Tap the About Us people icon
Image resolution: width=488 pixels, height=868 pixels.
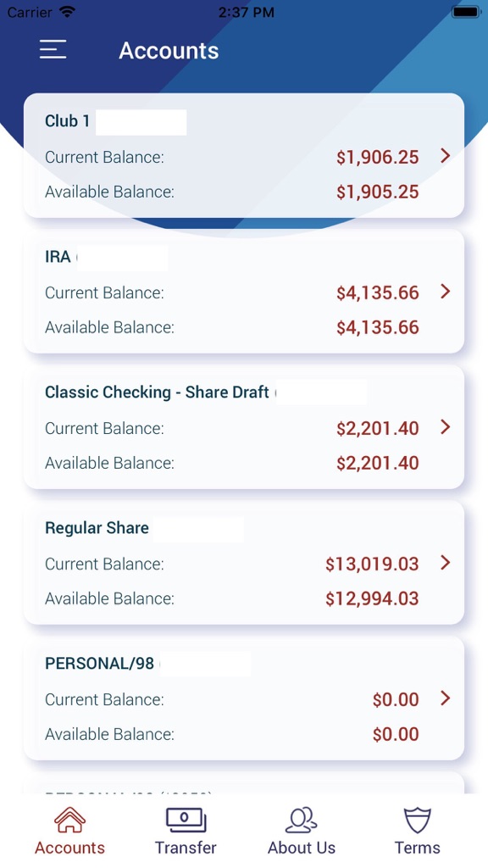(302, 820)
